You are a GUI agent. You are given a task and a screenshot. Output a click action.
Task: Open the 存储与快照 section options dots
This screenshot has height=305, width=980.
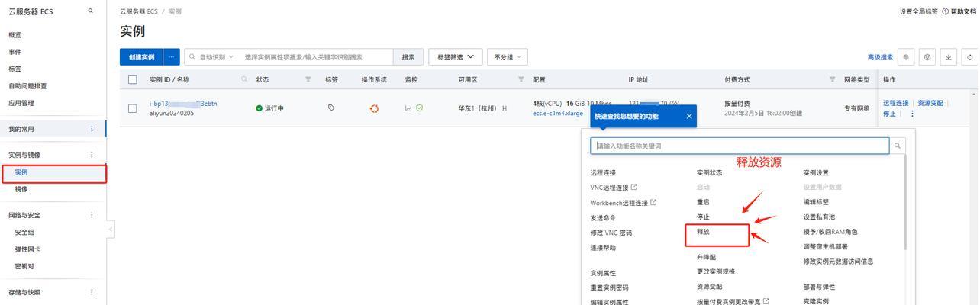click(x=92, y=292)
